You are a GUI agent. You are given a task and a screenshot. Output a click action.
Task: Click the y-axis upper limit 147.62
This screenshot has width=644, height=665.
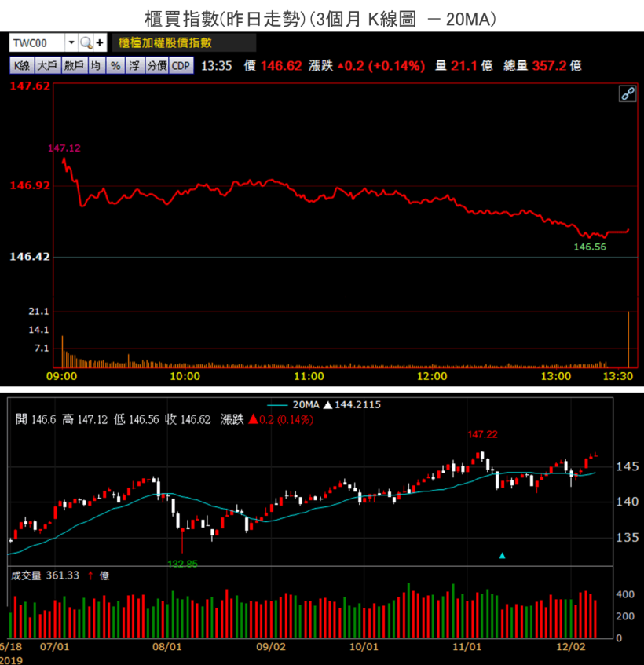click(30, 86)
